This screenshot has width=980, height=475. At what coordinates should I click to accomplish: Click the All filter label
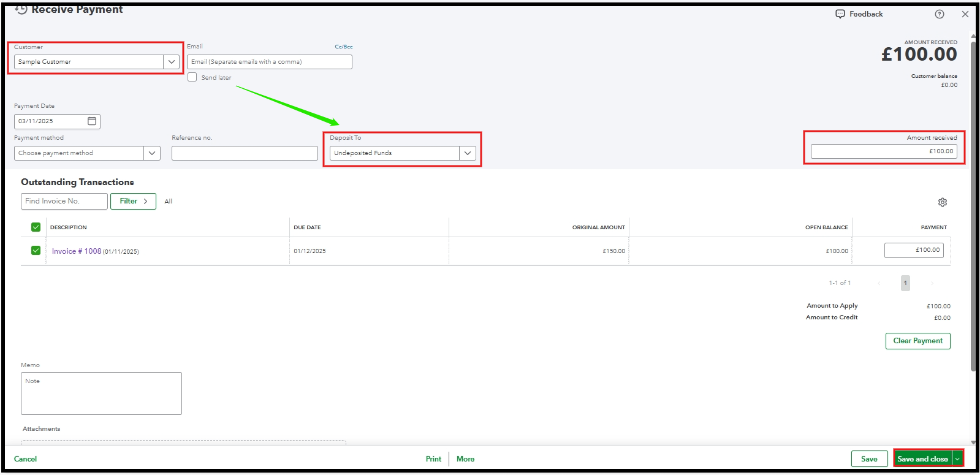(169, 202)
